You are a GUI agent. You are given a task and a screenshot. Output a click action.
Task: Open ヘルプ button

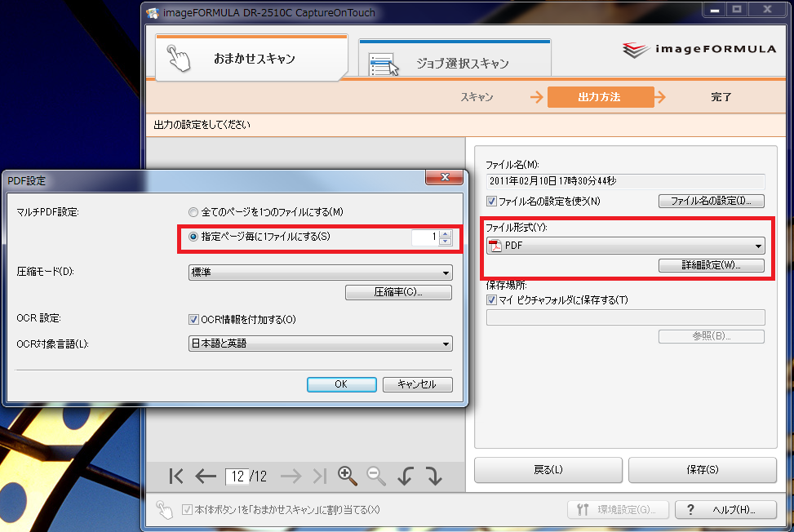725,510
